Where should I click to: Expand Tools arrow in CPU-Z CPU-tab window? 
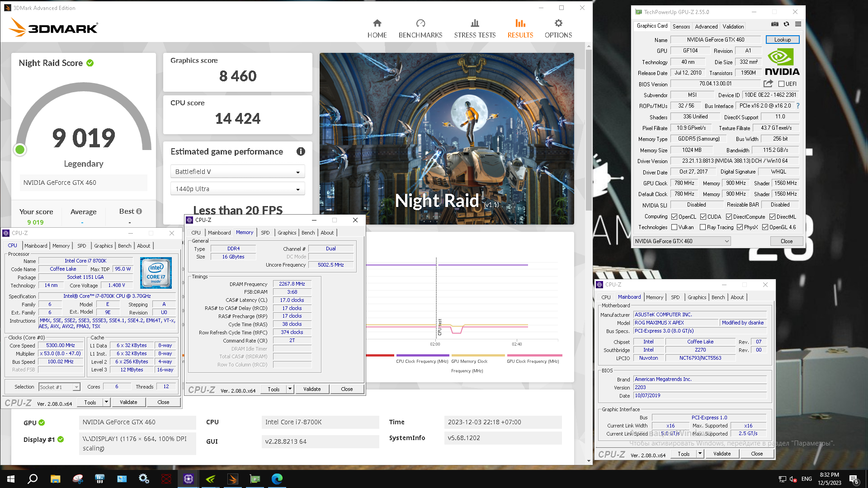pyautogui.click(x=106, y=402)
